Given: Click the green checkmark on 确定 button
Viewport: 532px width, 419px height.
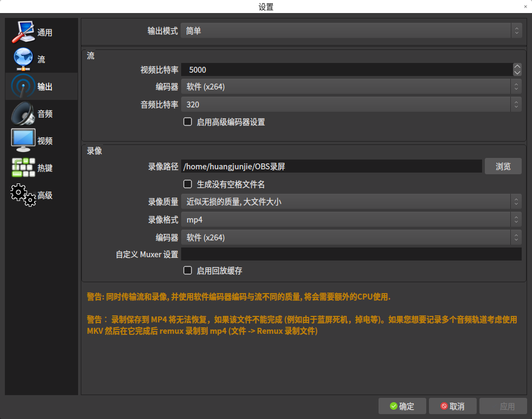Looking at the screenshot, I should 393,406.
